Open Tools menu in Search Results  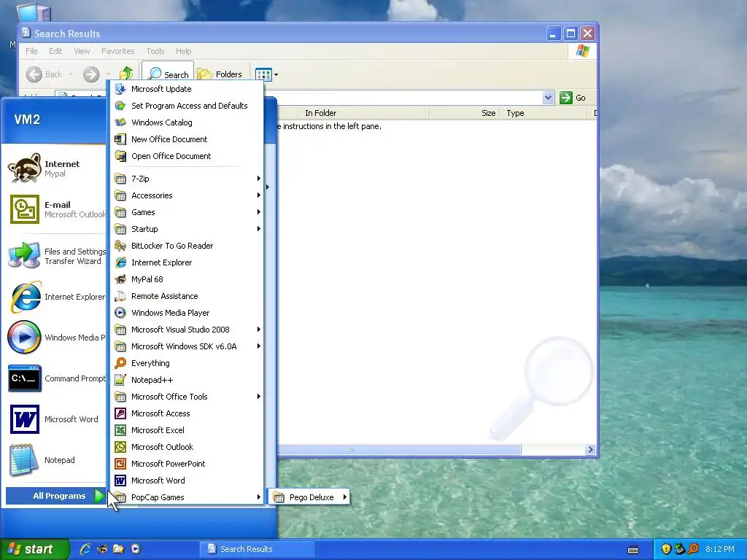coord(155,51)
